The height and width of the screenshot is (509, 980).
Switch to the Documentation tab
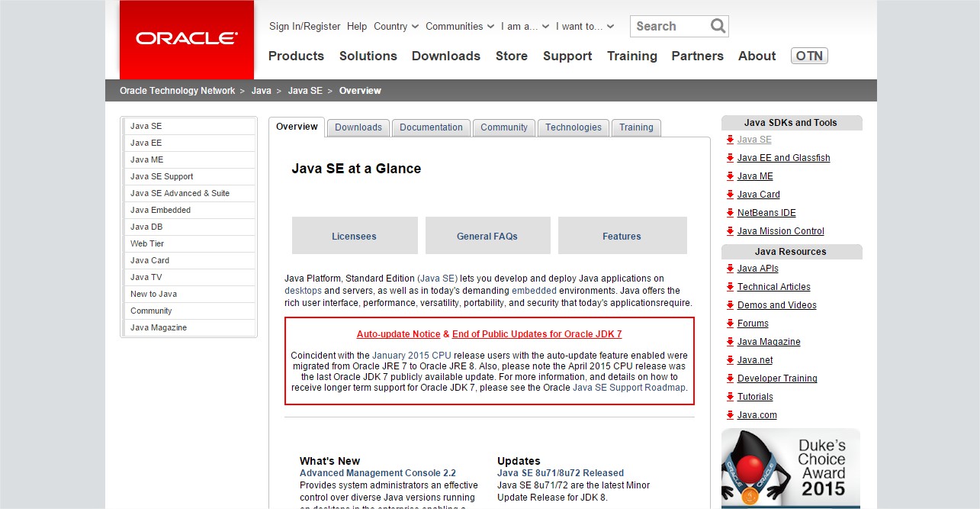pos(431,127)
